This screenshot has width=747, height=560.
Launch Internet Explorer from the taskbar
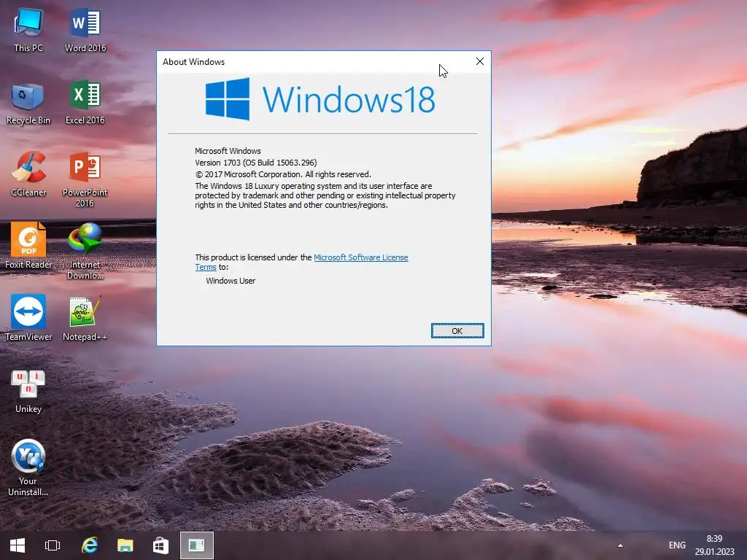click(89, 545)
